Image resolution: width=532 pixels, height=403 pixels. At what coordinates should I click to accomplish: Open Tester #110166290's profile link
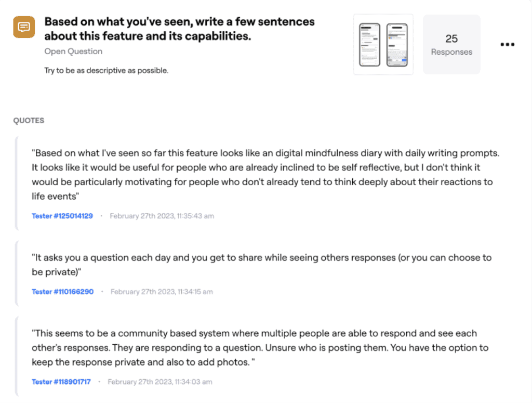(62, 292)
